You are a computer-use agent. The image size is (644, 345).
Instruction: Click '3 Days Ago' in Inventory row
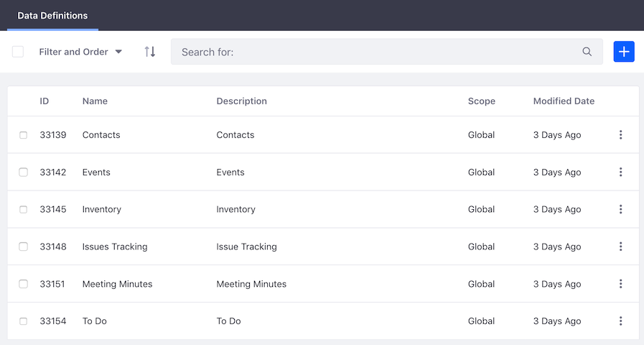[x=557, y=209]
